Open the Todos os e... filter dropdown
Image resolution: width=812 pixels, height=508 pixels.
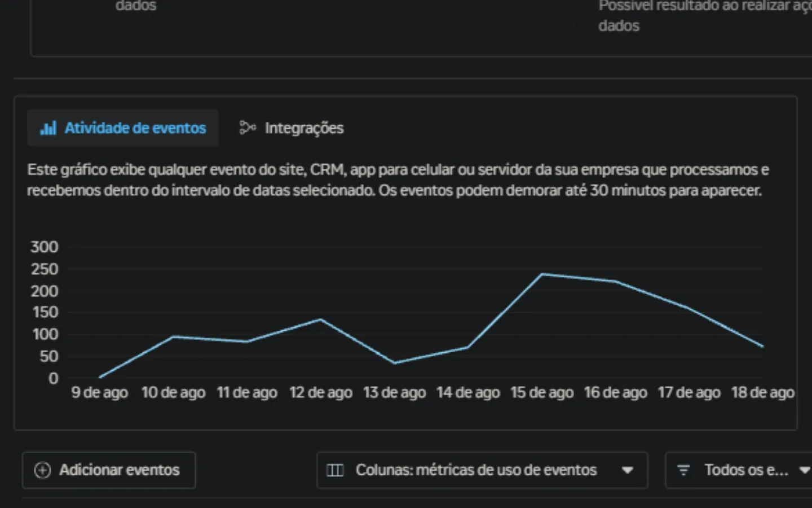pyautogui.click(x=739, y=470)
